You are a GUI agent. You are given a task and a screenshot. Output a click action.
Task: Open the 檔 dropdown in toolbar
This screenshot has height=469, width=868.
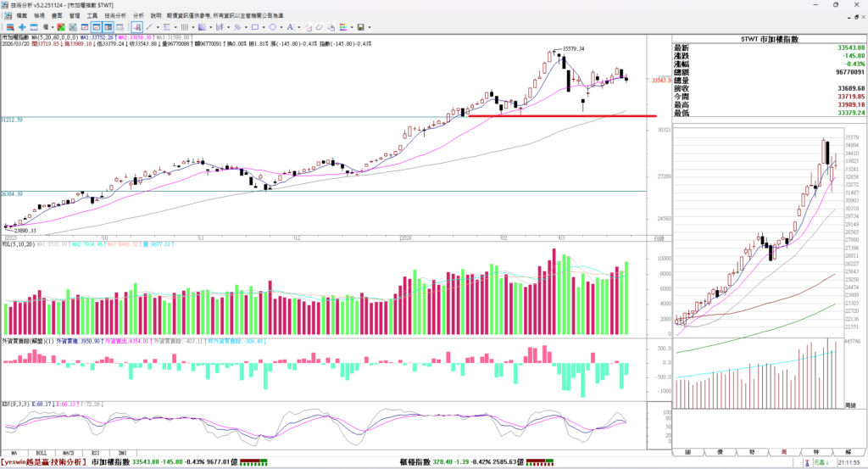pyautogui.click(x=47, y=27)
